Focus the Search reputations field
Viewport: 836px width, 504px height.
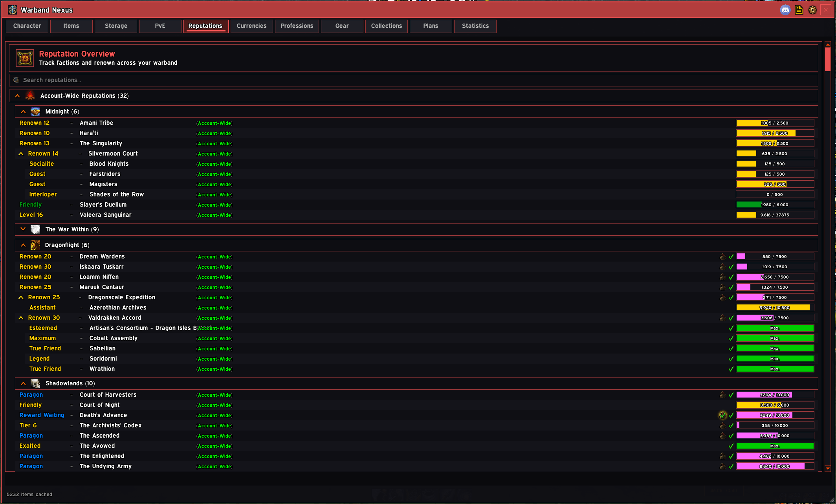coord(413,80)
